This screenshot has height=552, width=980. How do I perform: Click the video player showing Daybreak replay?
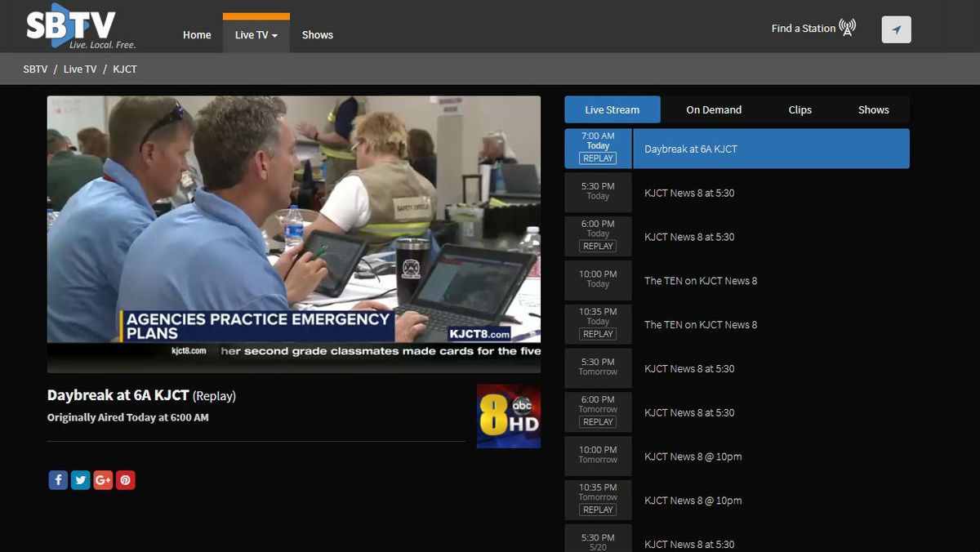point(294,234)
